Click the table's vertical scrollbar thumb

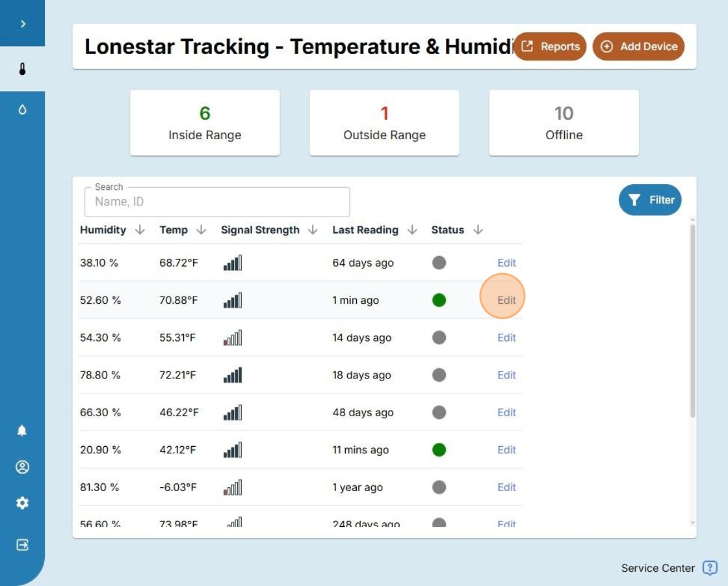pos(693,321)
